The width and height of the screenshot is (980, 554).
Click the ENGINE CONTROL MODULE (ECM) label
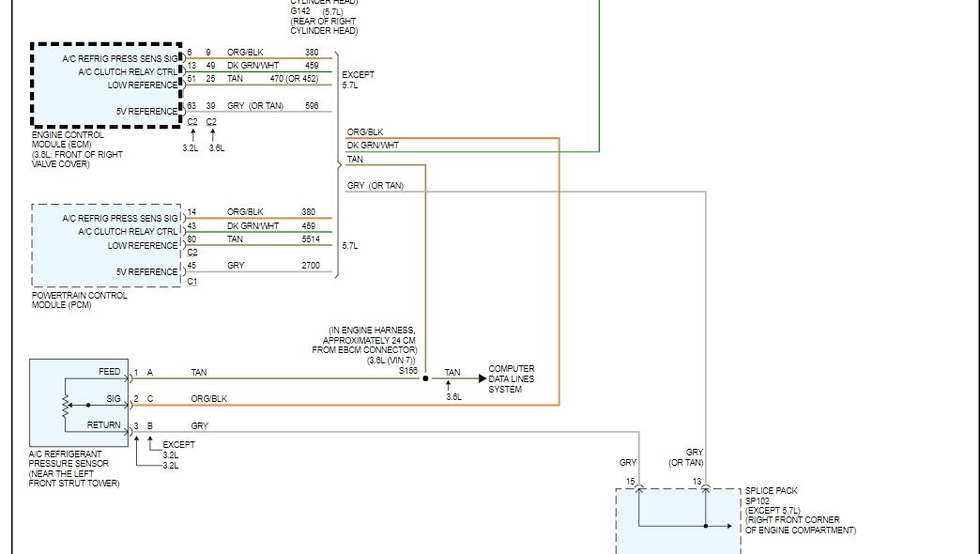point(68,139)
